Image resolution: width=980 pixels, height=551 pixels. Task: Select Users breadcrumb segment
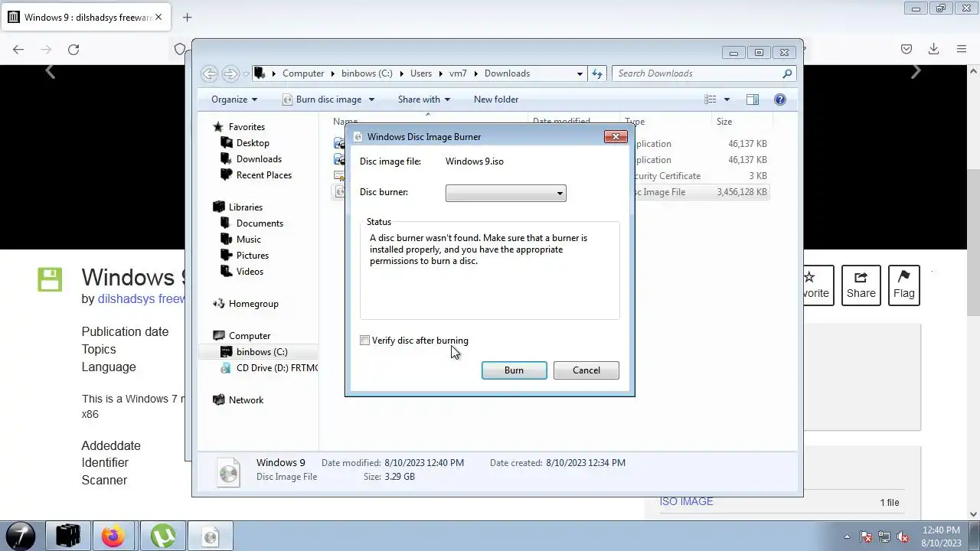(421, 73)
